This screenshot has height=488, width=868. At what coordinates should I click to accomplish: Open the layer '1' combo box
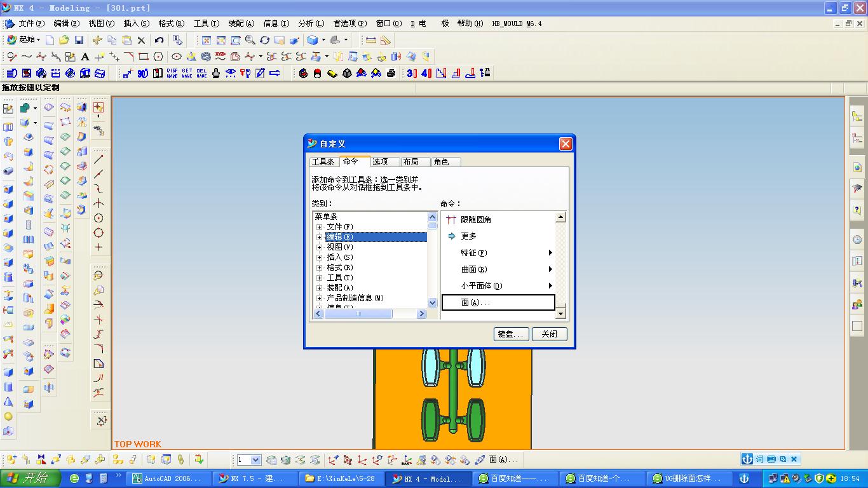coord(249,459)
